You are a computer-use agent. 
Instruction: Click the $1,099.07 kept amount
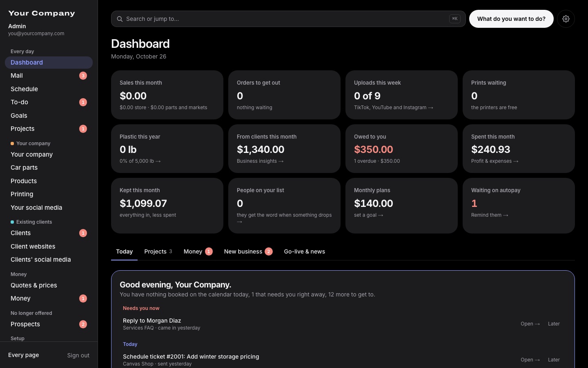coord(143,203)
